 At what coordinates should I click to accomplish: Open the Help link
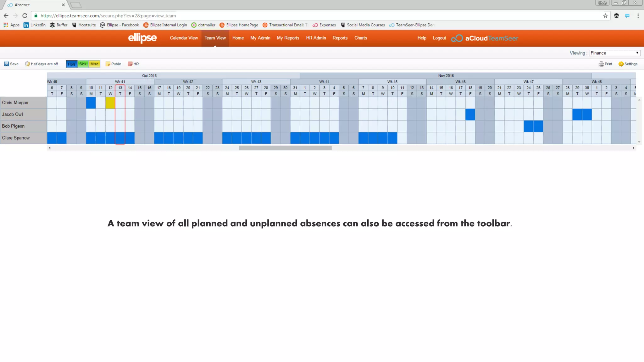(x=422, y=38)
